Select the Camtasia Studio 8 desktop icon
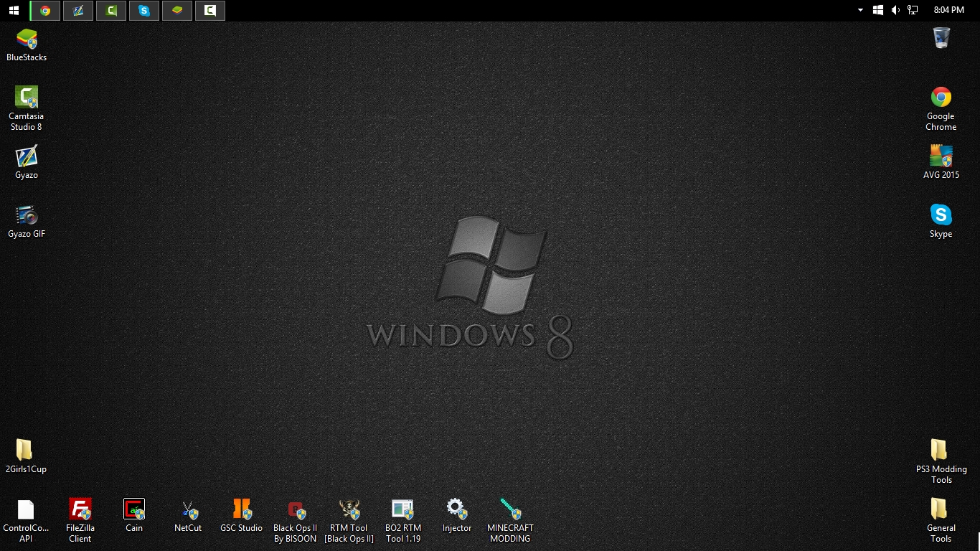The width and height of the screenshot is (980, 551). (x=27, y=108)
